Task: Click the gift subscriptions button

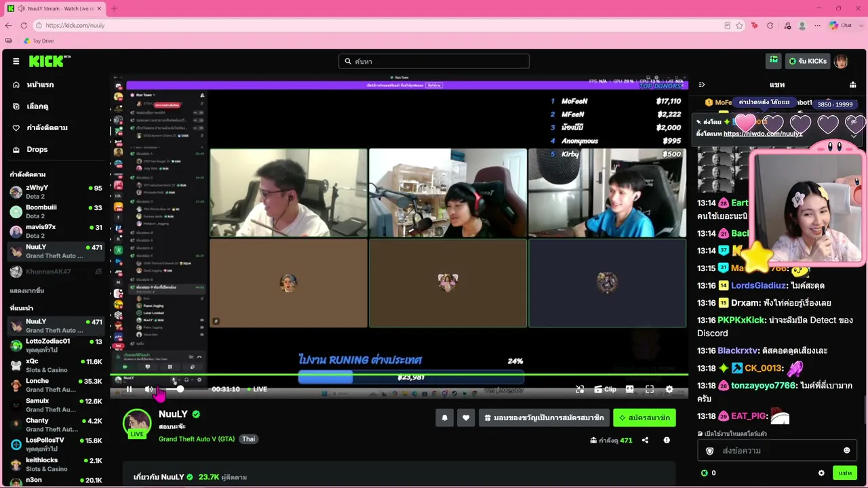Action: click(544, 418)
